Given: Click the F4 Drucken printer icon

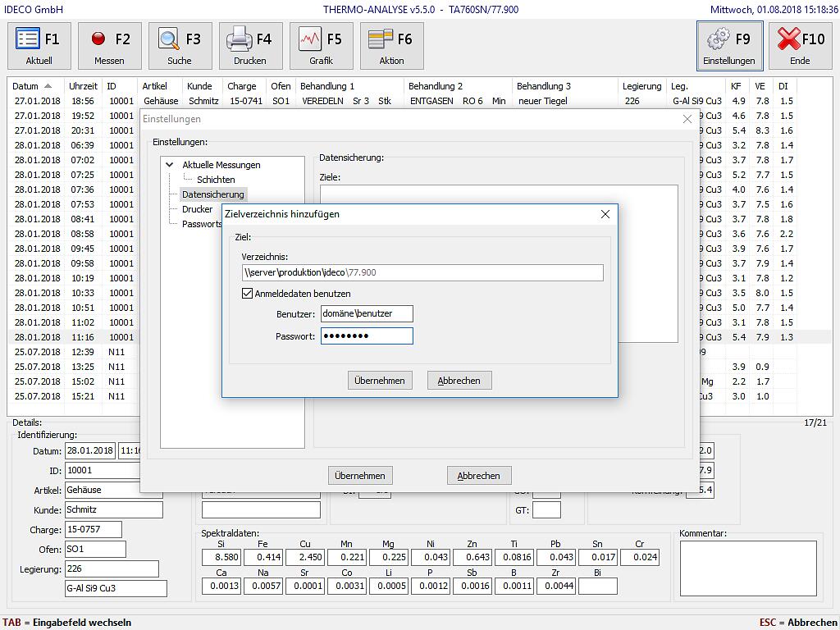Looking at the screenshot, I should click(250, 46).
